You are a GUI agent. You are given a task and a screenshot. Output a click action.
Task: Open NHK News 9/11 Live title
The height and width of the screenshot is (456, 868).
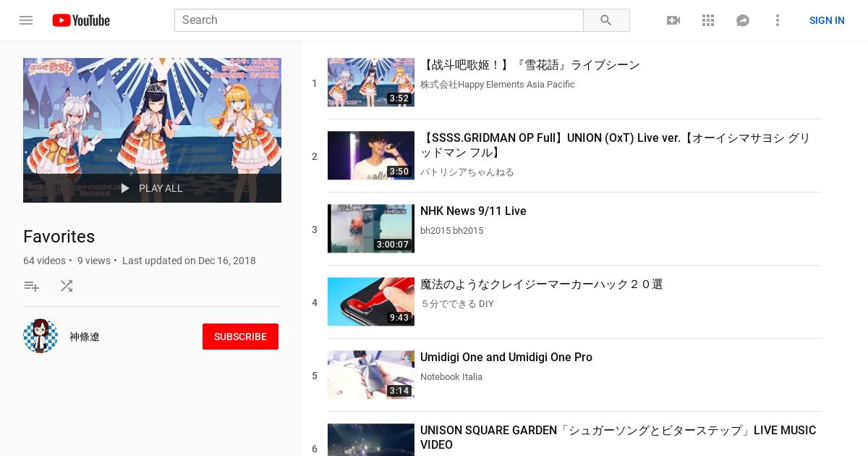click(x=473, y=211)
